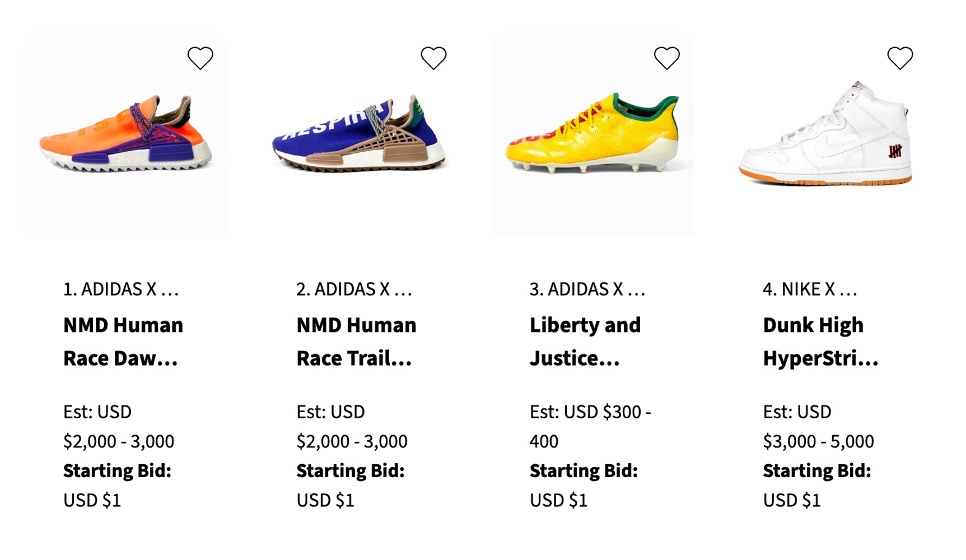Click heart icon on blue NMD sneaker
The height and width of the screenshot is (560, 966).
(433, 58)
